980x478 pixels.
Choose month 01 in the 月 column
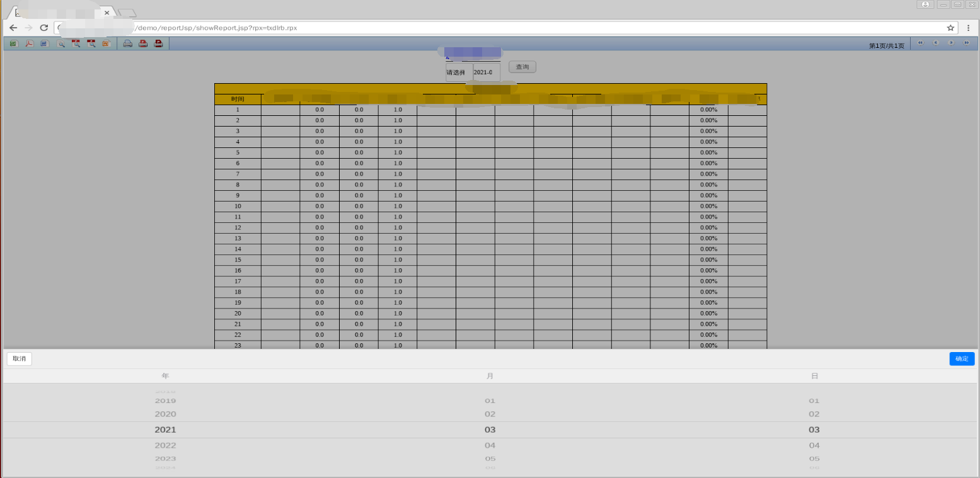click(x=490, y=401)
